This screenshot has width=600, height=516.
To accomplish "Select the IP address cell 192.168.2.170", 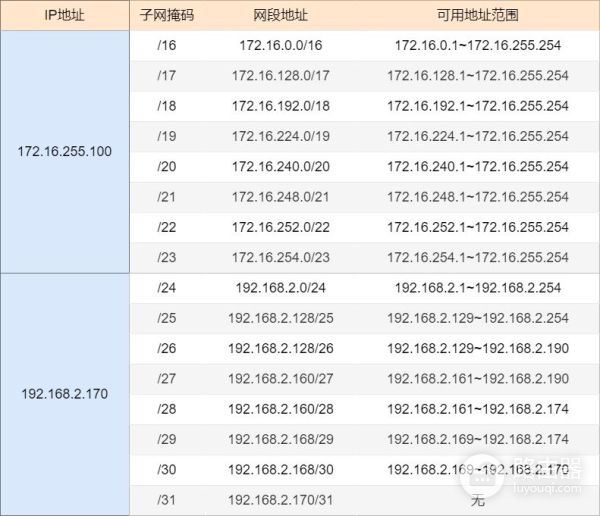I will [x=65, y=394].
